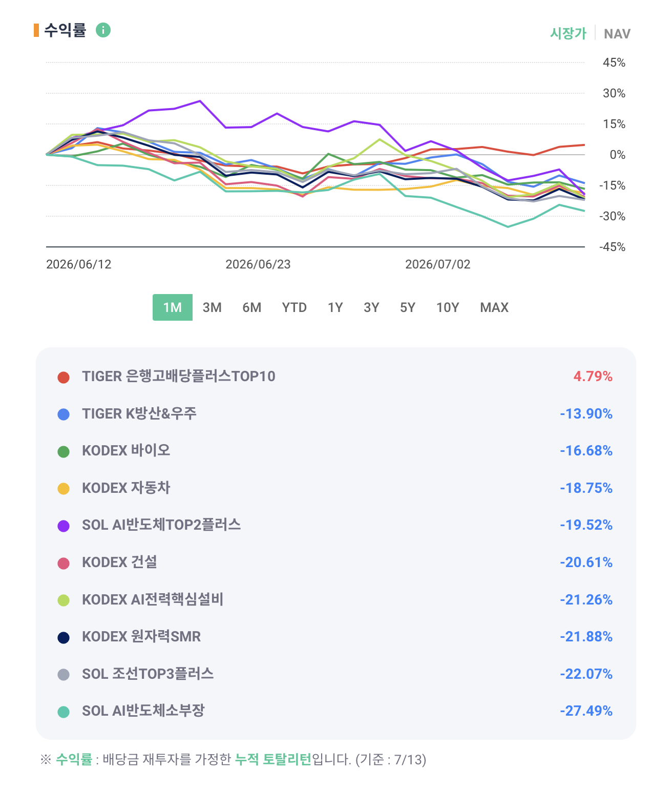Select the 3Y period tab
The height and width of the screenshot is (792, 672).
point(371,307)
